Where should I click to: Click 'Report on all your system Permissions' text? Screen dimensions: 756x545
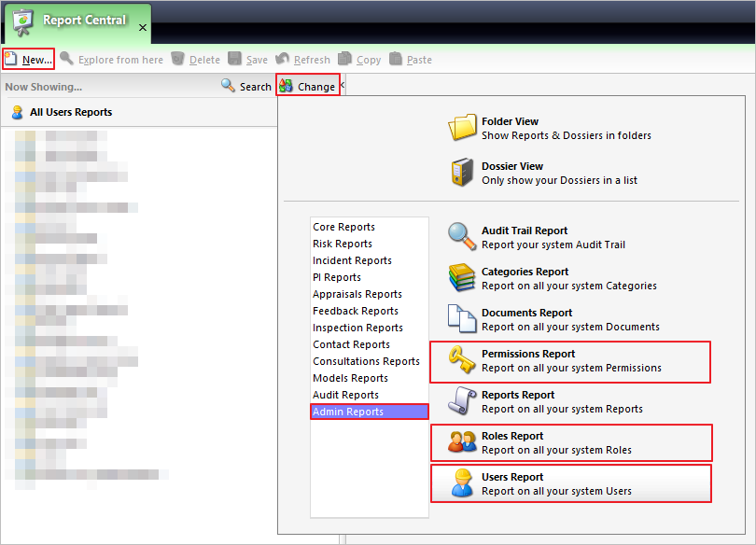coord(571,368)
